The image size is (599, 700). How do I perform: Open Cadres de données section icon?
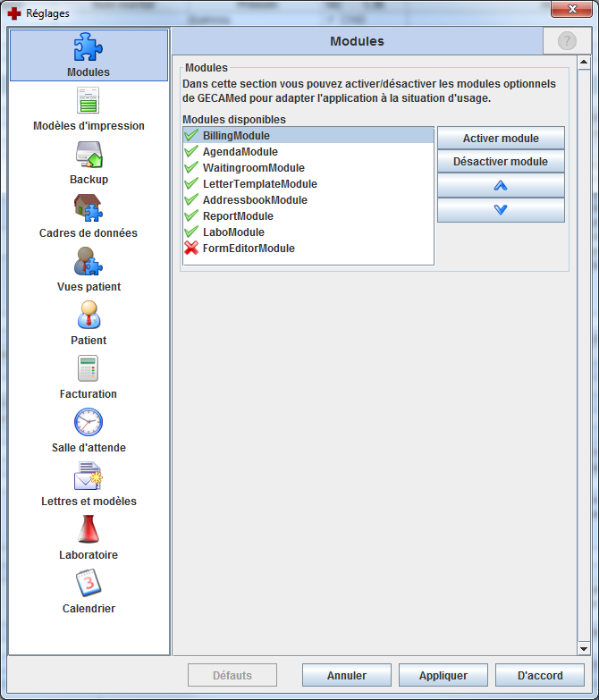(x=89, y=207)
